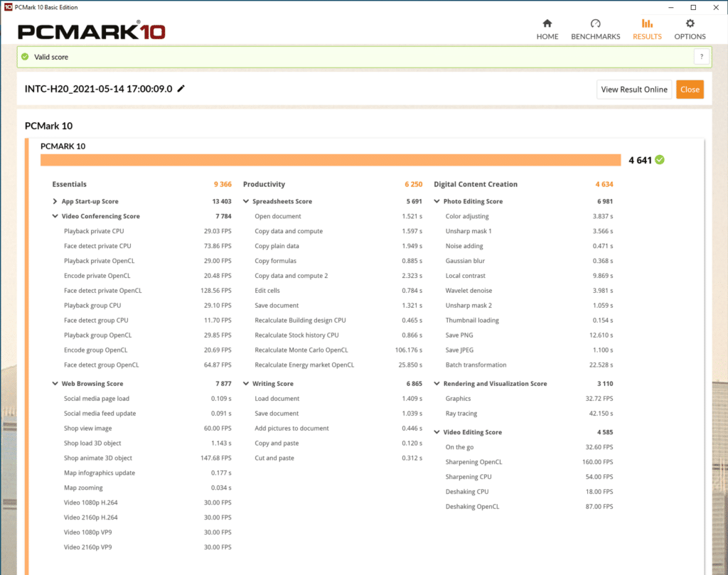Screen dimensions: 728x575
Task: Click the Save PNG value 12.610 s
Action: (601, 335)
